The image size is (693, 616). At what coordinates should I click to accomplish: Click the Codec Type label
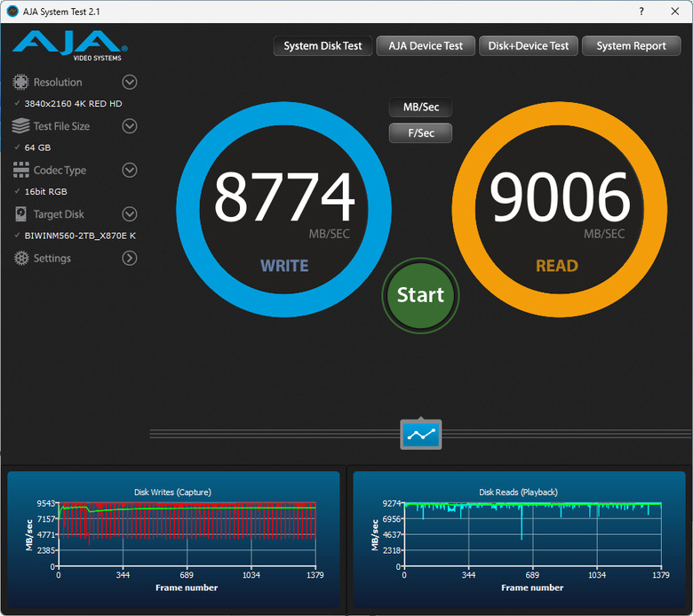pyautogui.click(x=60, y=171)
